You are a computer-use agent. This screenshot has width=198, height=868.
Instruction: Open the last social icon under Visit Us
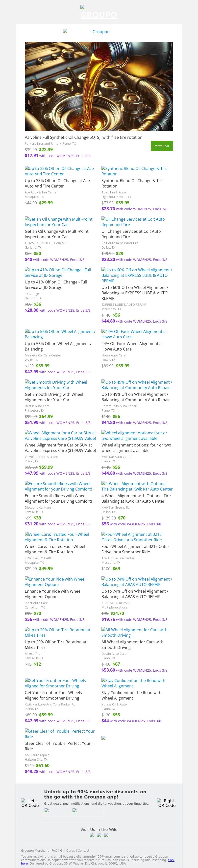[x=106, y=835]
